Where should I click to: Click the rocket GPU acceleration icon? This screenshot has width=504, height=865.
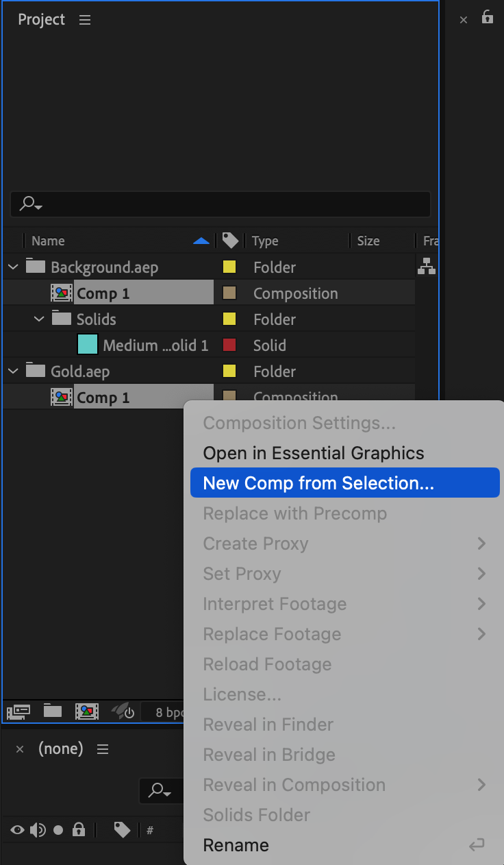[x=123, y=711]
